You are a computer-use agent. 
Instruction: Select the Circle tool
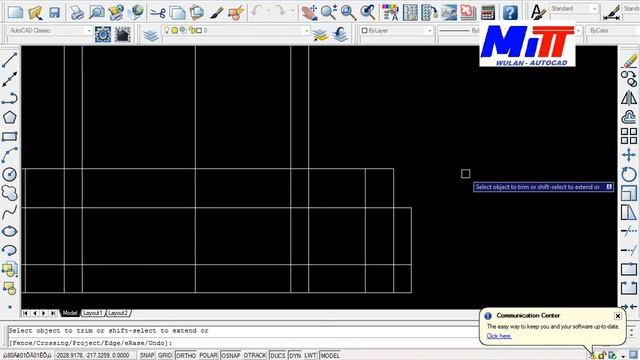pos(9,174)
